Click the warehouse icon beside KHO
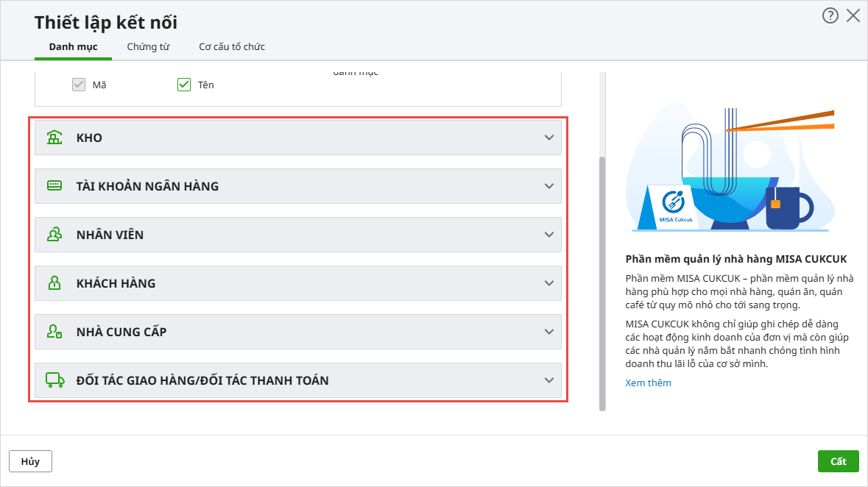868x487 pixels. coord(54,138)
